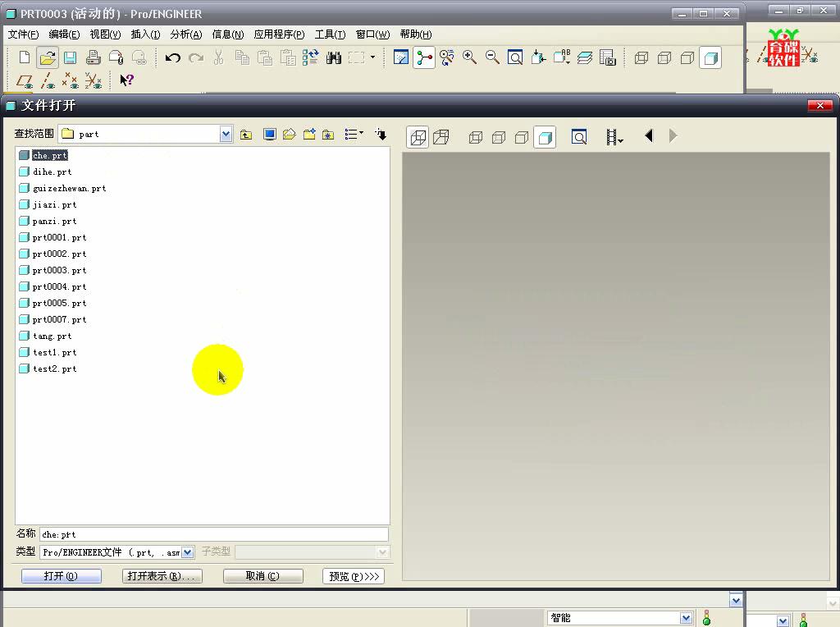Click second preview orientation cube icon
Viewport: 840px width, 627px height.
pos(441,137)
